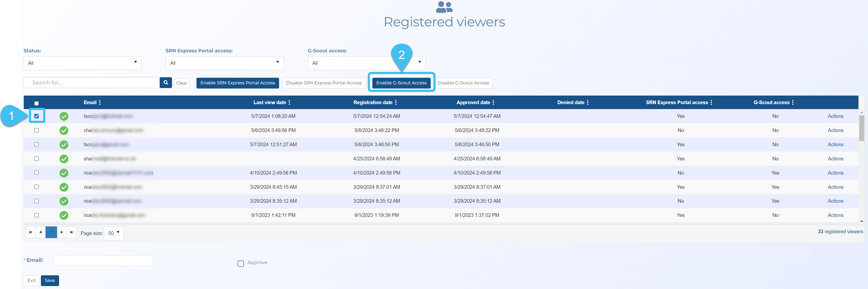Open G-Scout access column menu icon
The image size is (868, 289).
coord(793,102)
